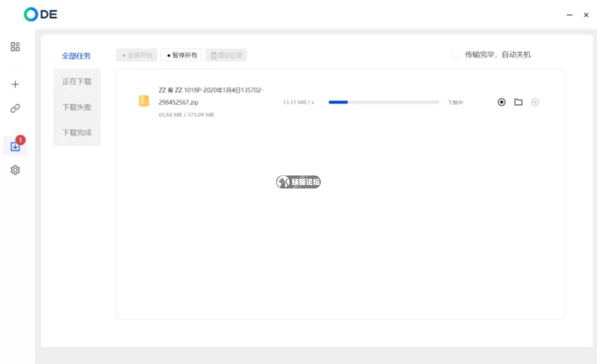This screenshot has width=597, height=364.
Task: Create new download via plus icon
Action: (x=15, y=84)
